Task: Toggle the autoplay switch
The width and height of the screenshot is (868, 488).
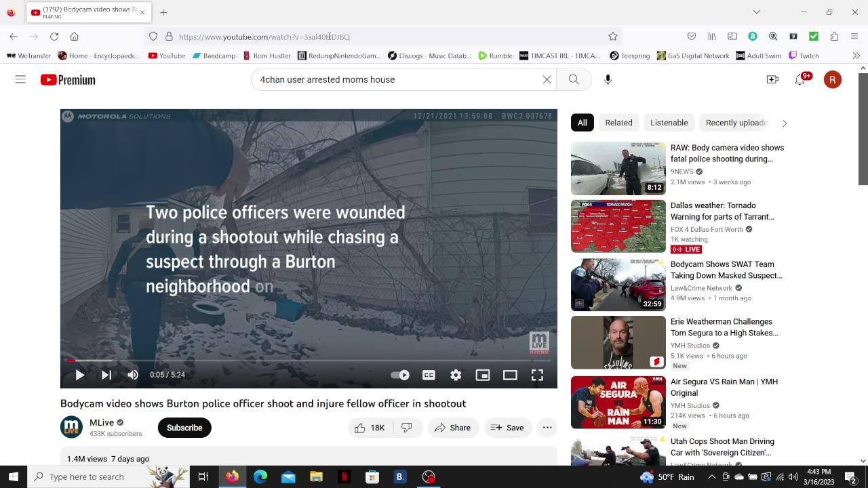Action: click(x=400, y=375)
